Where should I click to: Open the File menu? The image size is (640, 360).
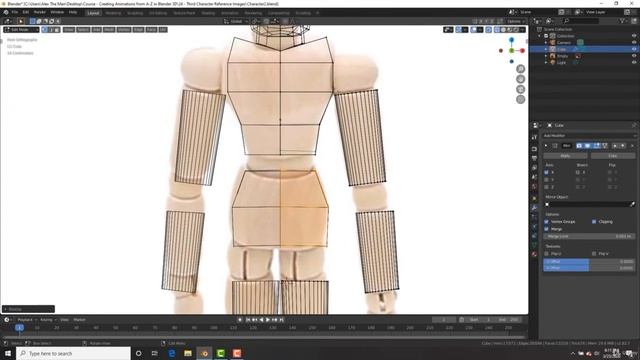point(15,12)
